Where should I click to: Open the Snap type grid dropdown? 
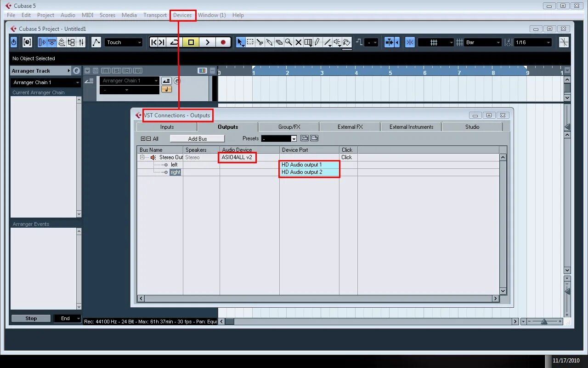point(436,42)
